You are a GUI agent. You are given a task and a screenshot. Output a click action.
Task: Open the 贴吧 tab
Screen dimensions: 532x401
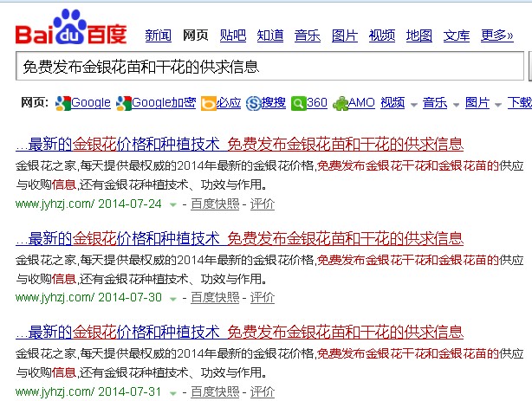233,36
